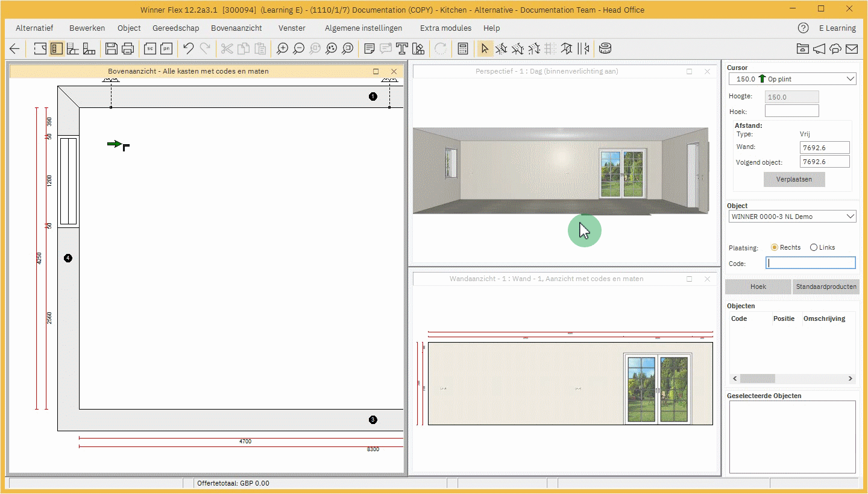Select the Rechts placement option

pyautogui.click(x=775, y=247)
